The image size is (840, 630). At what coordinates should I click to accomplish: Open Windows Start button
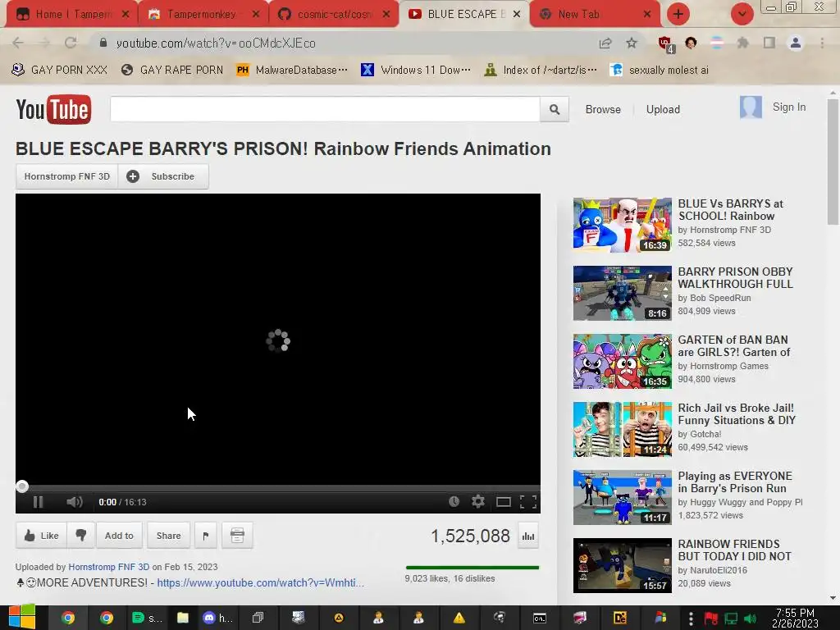pyautogui.click(x=22, y=617)
